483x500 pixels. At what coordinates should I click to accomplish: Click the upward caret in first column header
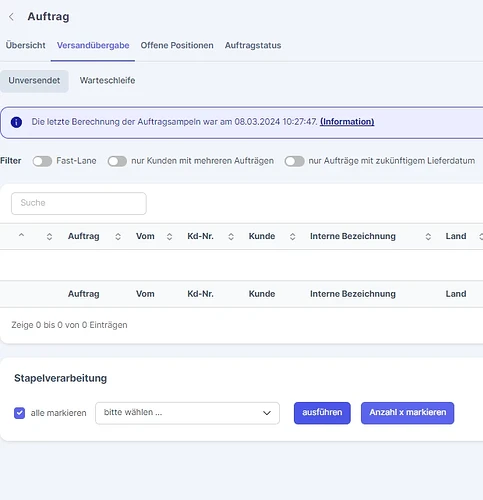(21, 235)
